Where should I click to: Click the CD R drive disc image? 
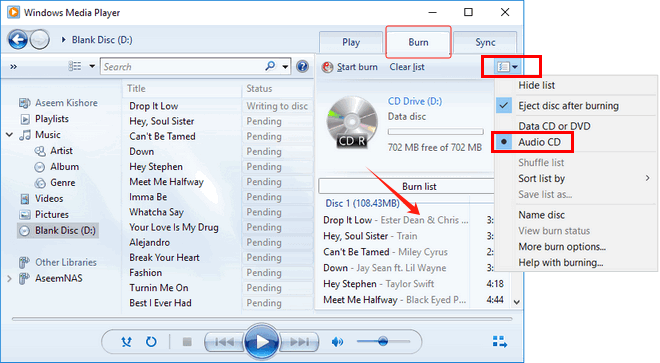click(352, 122)
